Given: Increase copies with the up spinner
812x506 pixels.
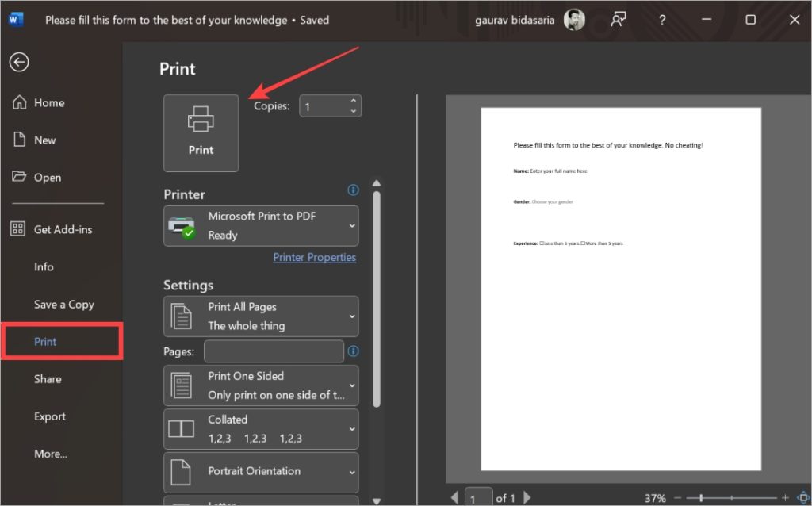Looking at the screenshot, I should (x=353, y=101).
